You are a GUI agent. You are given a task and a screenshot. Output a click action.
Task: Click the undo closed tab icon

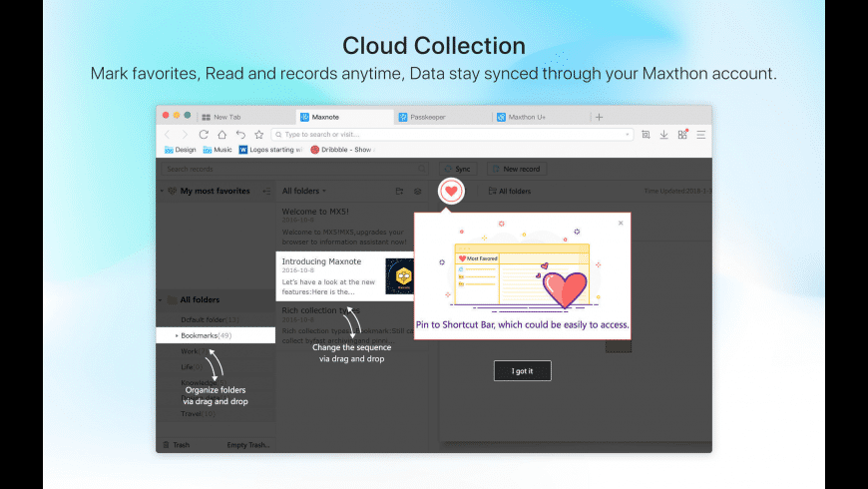(240, 135)
